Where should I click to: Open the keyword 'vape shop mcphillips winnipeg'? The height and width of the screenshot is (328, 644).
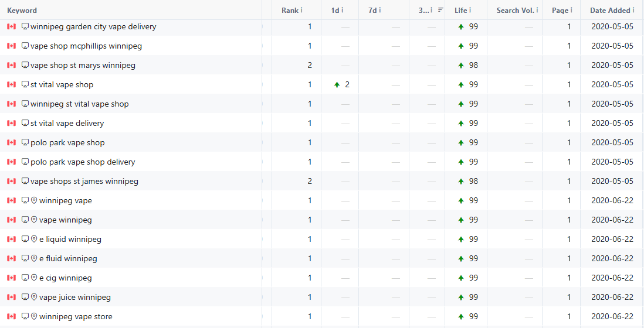(x=86, y=46)
